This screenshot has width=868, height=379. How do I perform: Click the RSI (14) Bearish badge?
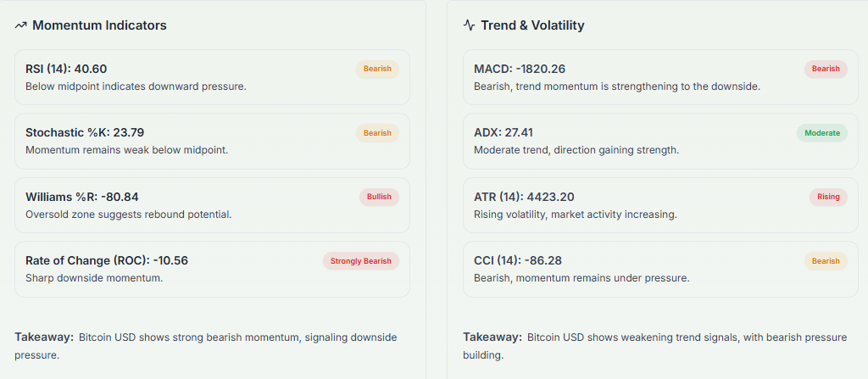pyautogui.click(x=377, y=69)
